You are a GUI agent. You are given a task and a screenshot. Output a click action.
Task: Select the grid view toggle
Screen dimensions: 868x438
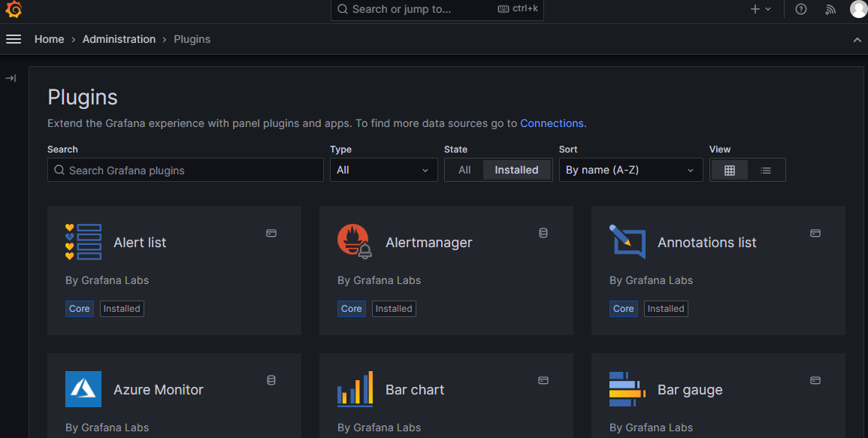click(729, 170)
